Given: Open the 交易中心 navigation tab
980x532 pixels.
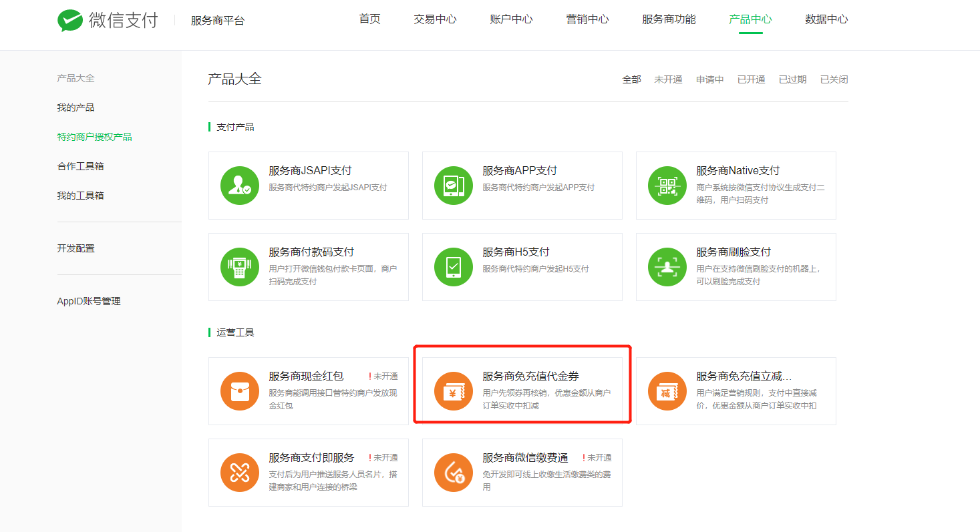Looking at the screenshot, I should tap(435, 19).
